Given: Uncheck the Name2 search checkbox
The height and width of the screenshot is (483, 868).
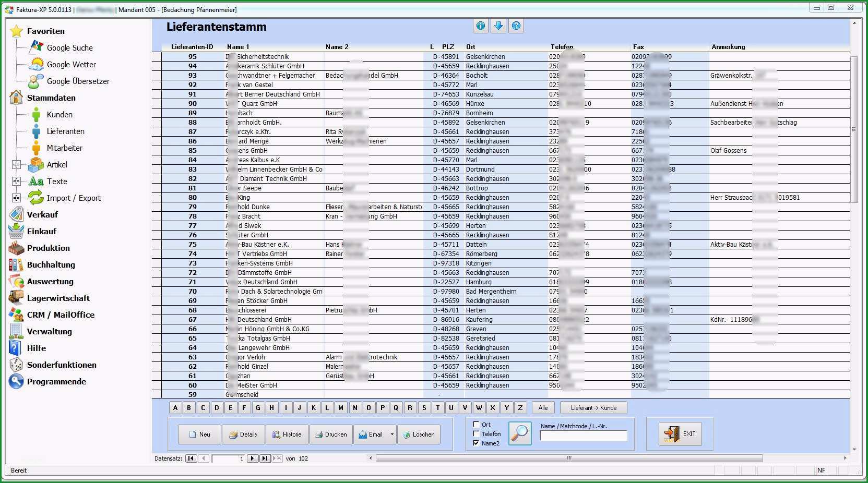Looking at the screenshot, I should click(x=476, y=443).
